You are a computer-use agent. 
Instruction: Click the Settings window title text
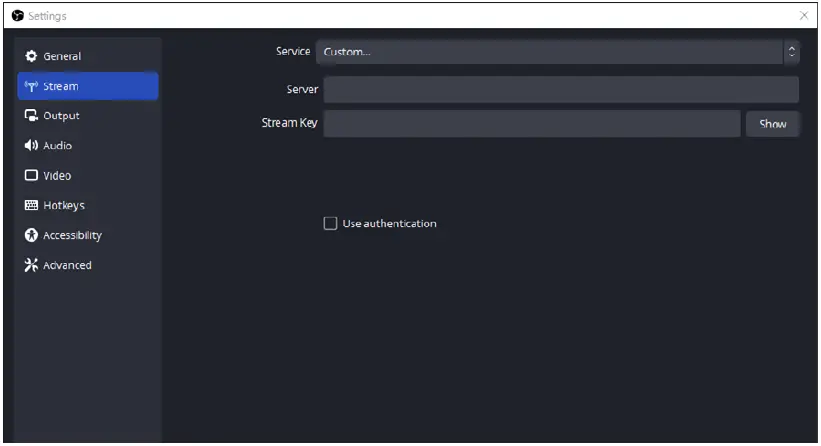point(47,16)
